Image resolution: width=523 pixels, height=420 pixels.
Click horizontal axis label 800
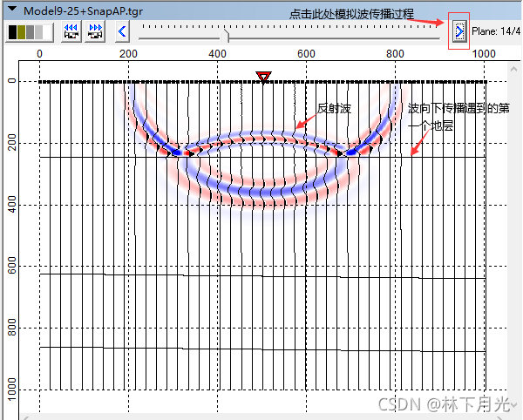(x=395, y=54)
